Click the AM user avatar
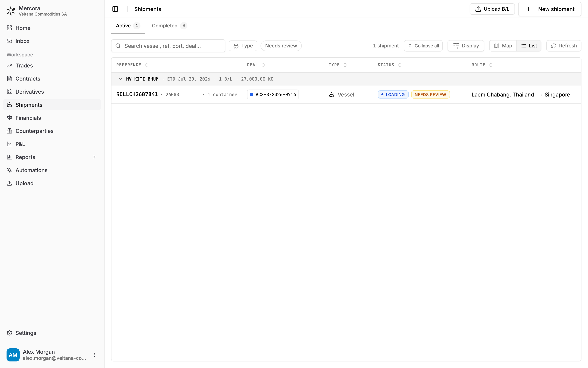This screenshot has height=368, width=588. [x=13, y=355]
